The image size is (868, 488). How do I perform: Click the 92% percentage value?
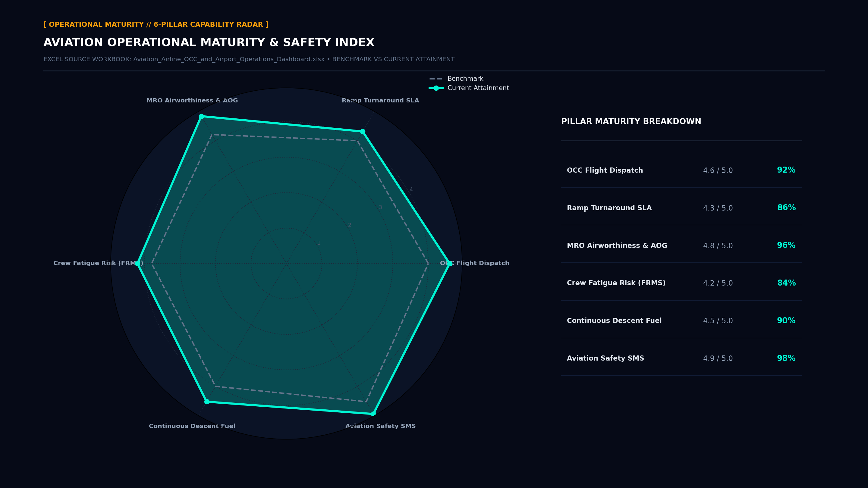786,170
